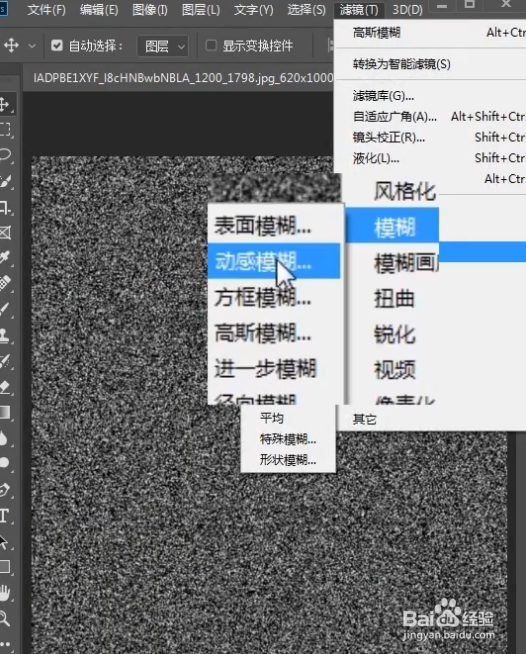Viewport: 526px width, 654px height.
Task: Select the Clone Stamp tool
Action: [5, 335]
